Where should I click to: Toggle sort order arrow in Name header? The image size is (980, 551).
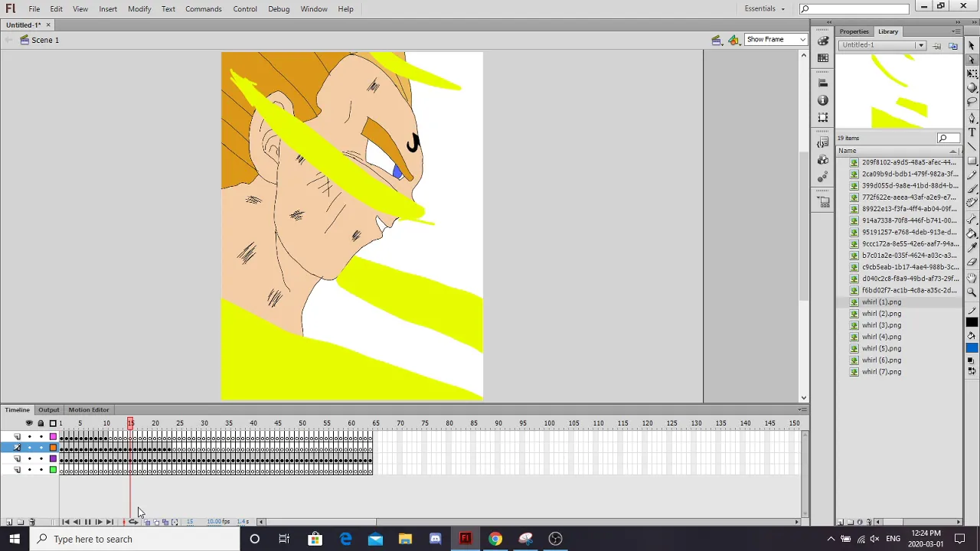(x=953, y=151)
